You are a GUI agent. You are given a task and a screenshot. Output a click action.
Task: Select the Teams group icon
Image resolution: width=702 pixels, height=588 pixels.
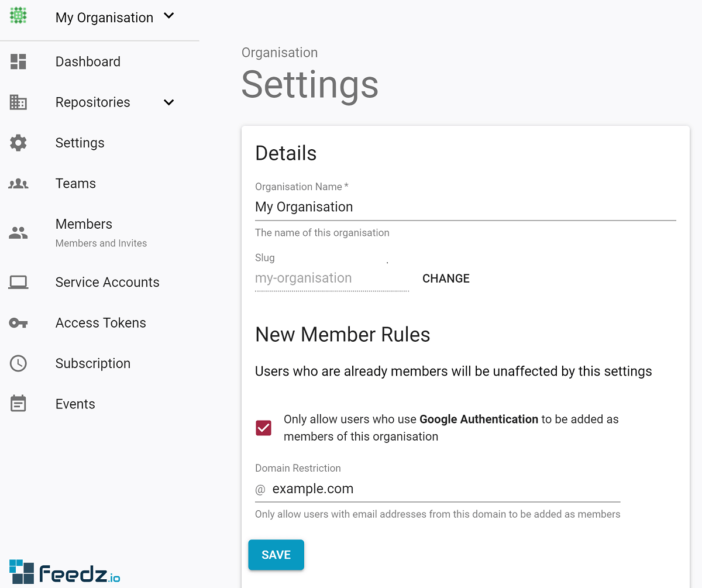[18, 183]
